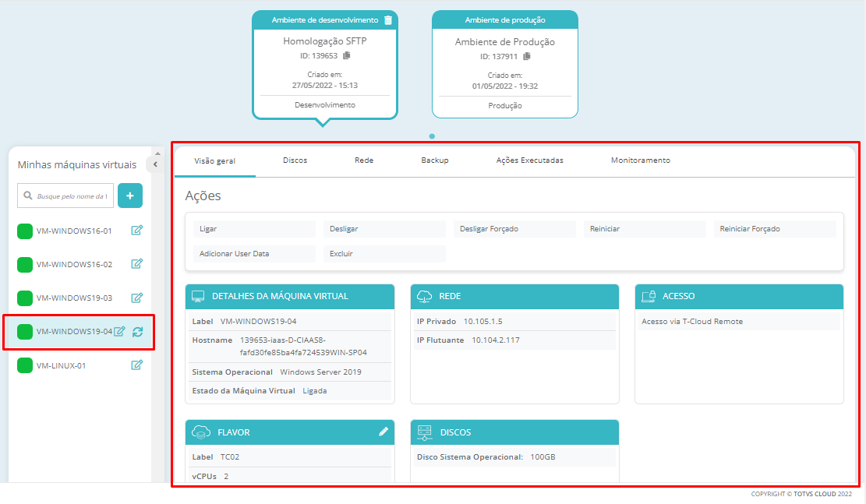The image size is (866, 504).
Task: Switch to the Discos tab
Action: tap(295, 160)
